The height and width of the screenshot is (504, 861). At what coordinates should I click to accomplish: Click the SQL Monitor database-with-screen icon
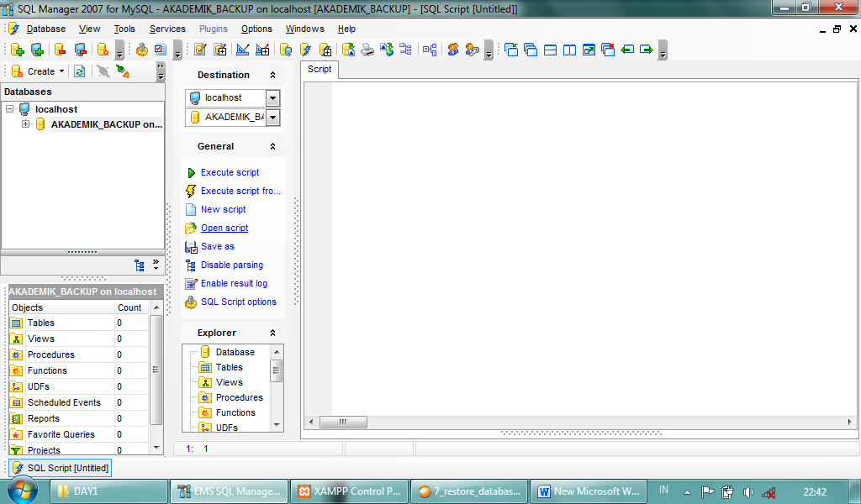286,50
